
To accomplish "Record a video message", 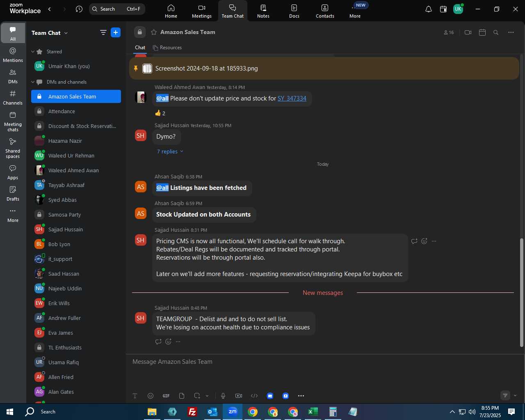I will (239, 396).
